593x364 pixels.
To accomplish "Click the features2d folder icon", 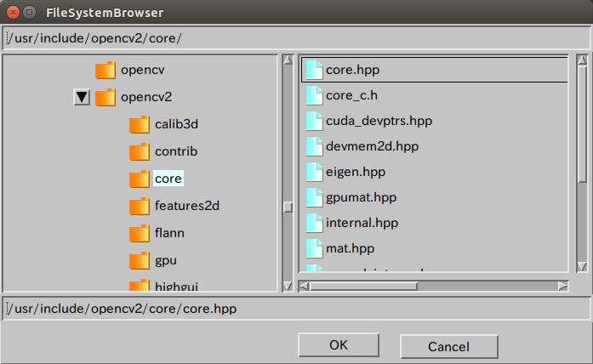I will pos(140,207).
